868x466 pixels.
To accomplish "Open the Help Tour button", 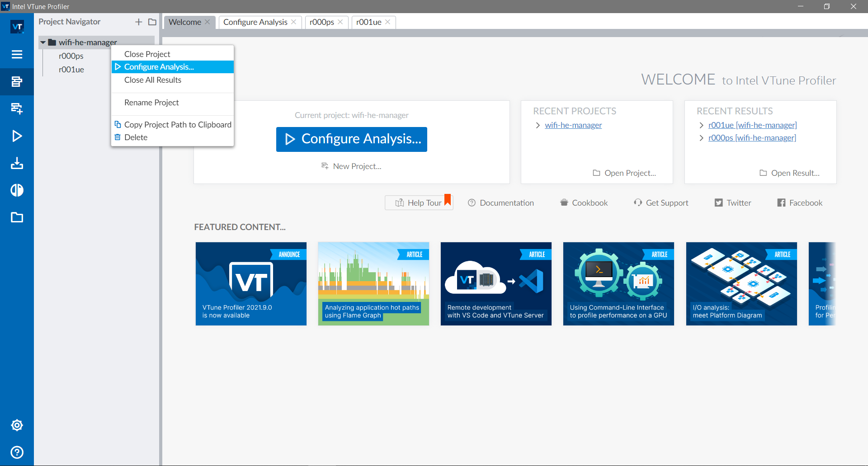I will [x=419, y=203].
